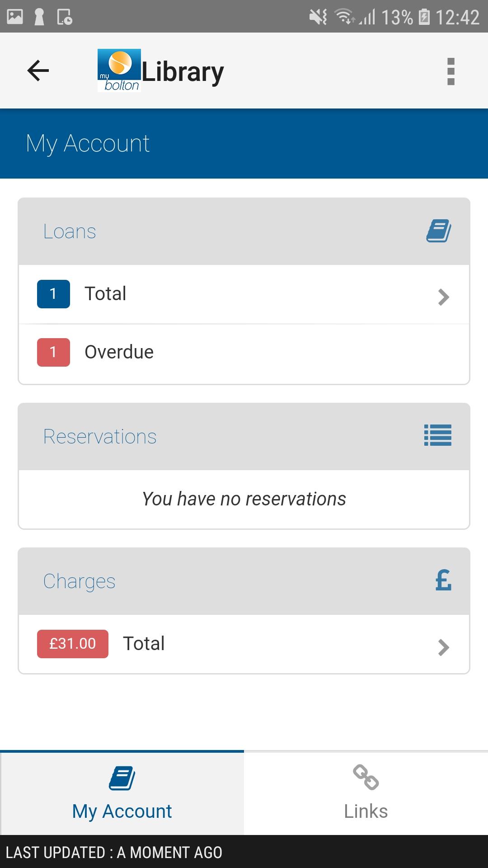Image resolution: width=488 pixels, height=868 pixels.
Task: Switch to the Links tab
Action: [x=366, y=793]
